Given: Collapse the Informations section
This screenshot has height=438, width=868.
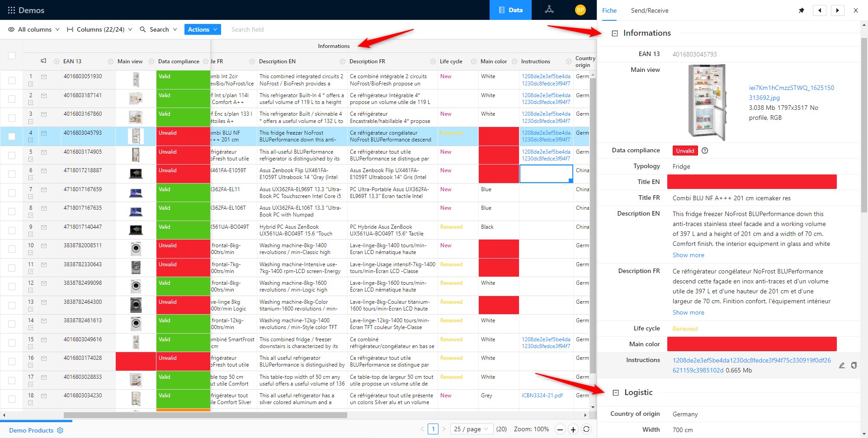Looking at the screenshot, I should (x=615, y=33).
